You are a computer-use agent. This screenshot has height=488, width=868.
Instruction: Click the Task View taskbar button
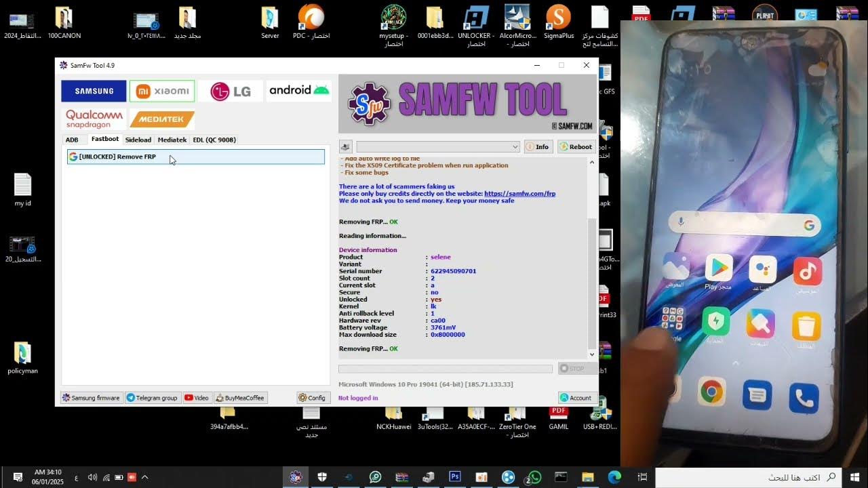(x=642, y=477)
